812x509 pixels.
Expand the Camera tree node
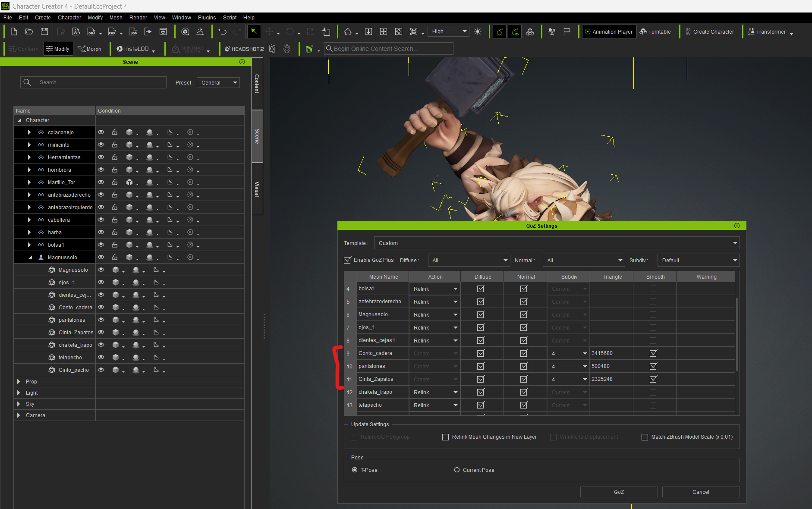pyautogui.click(x=19, y=415)
